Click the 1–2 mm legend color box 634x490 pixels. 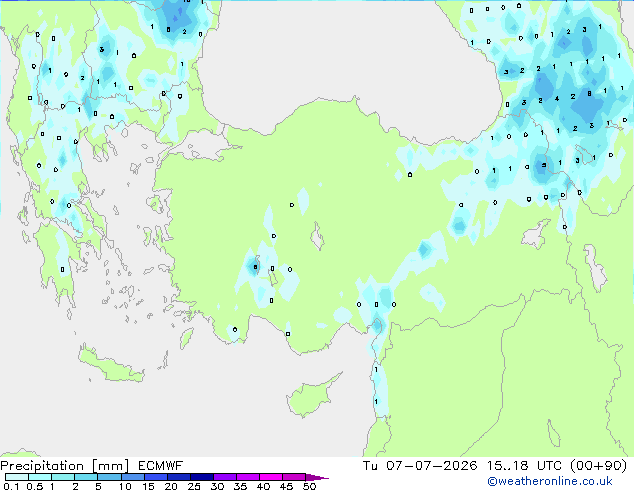[63, 477]
